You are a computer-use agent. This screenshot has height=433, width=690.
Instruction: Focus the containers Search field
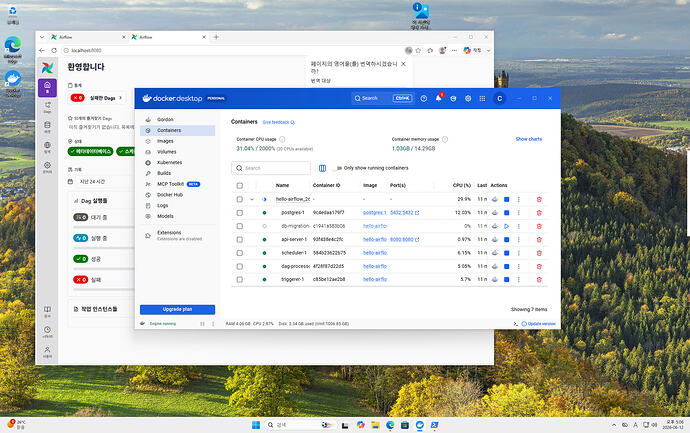(x=271, y=168)
